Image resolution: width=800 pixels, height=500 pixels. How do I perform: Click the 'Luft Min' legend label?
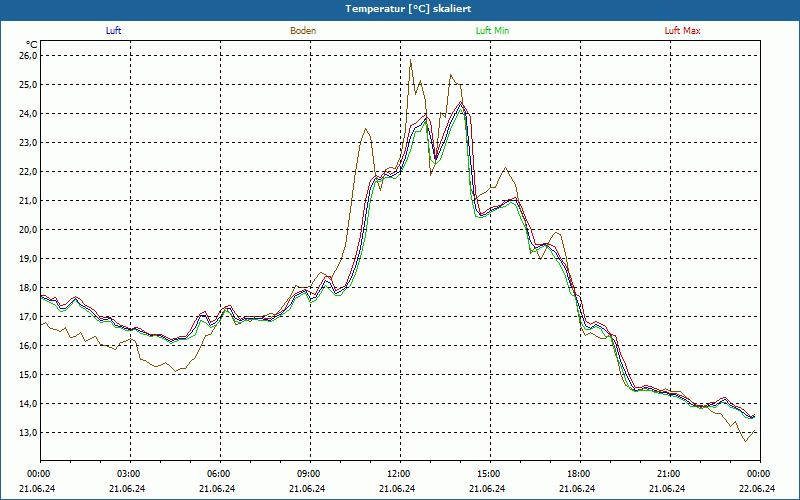click(492, 31)
